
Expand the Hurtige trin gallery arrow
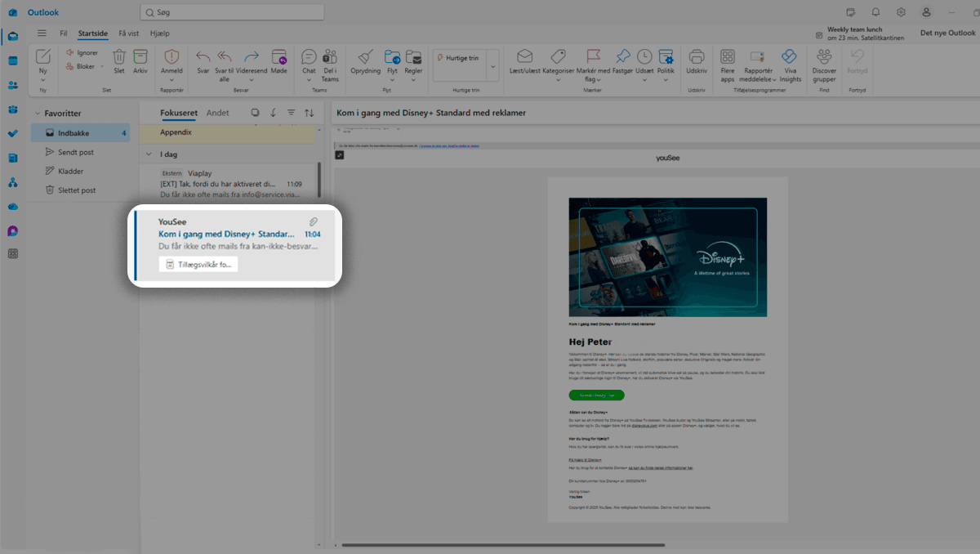[x=492, y=65]
